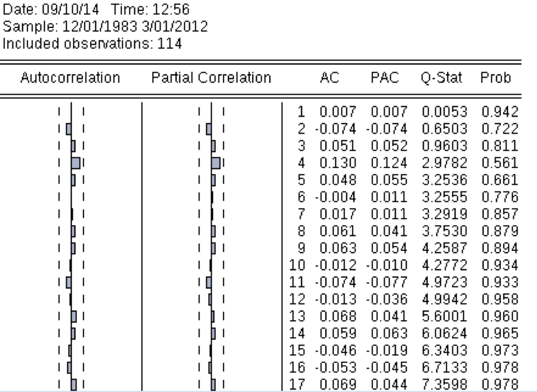Click the Partial Correlation column header
Viewport: 537px width, 392px height.
(211, 77)
